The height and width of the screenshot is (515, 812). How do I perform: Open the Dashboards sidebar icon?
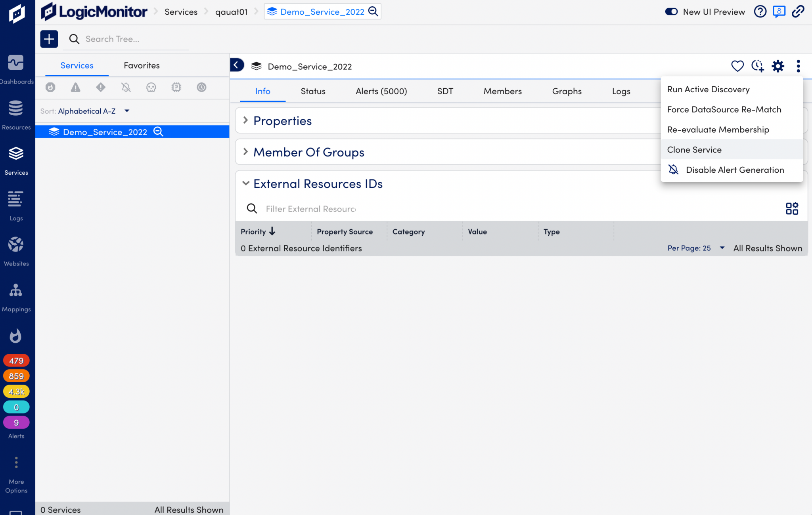coord(16,63)
